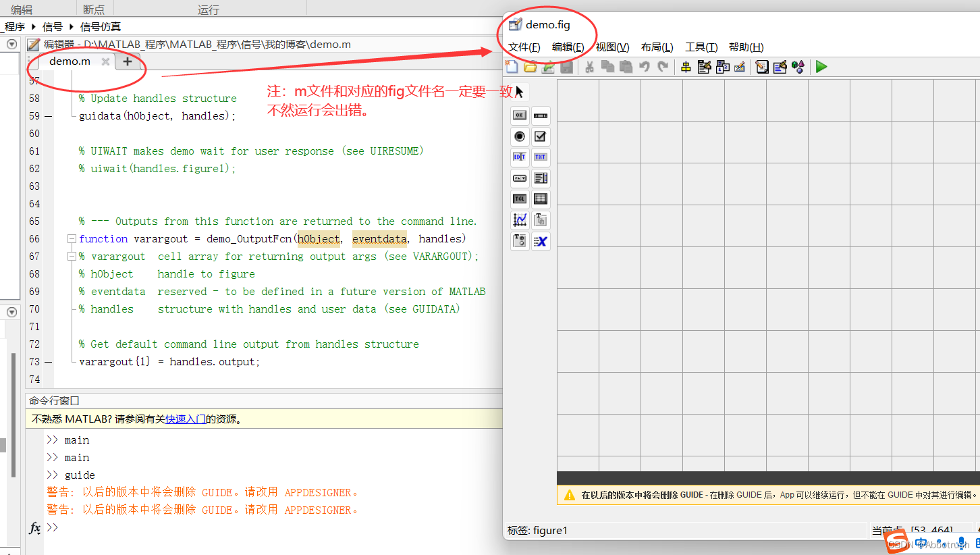Image resolution: width=980 pixels, height=555 pixels.
Task: Click the varargout{1} = handles.output; line
Action: 169,362
